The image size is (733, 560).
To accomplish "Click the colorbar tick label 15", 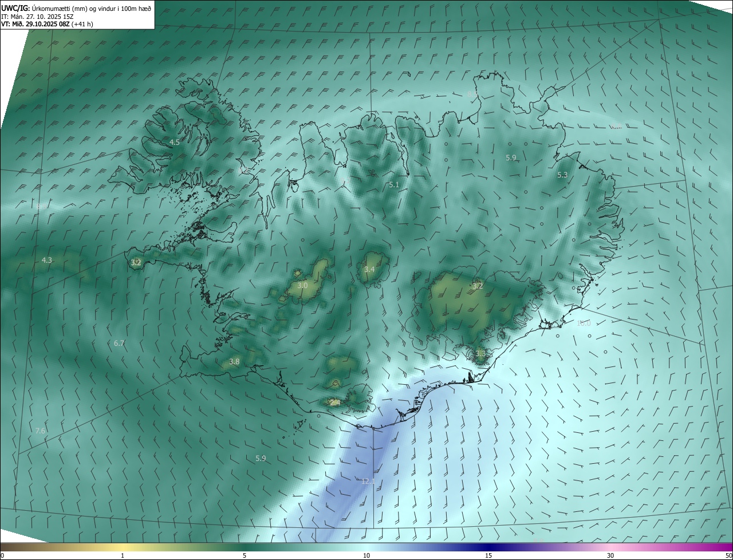I will pos(488,555).
